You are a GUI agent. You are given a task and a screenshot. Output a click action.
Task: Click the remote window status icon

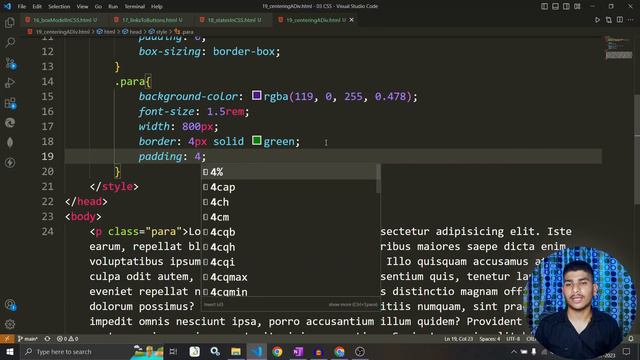pos(7,339)
